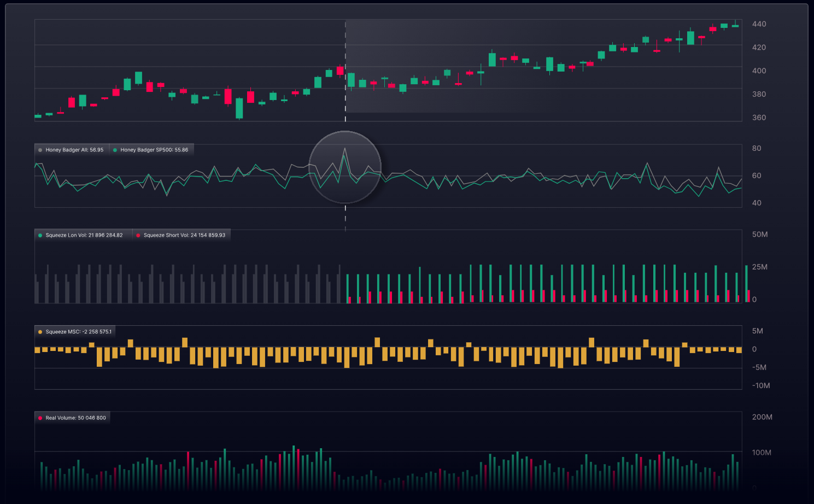Click the 100M label on Real Volume axis

(762, 453)
